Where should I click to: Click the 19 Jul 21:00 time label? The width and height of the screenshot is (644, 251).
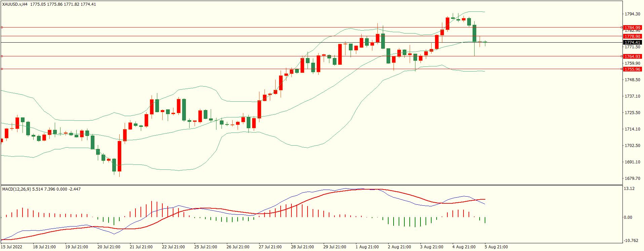pos(77,247)
